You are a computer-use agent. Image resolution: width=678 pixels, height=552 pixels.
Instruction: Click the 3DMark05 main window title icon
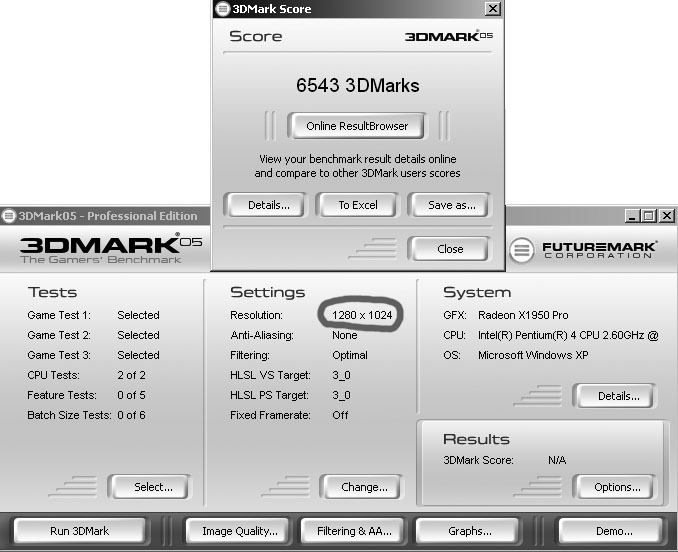[8, 216]
